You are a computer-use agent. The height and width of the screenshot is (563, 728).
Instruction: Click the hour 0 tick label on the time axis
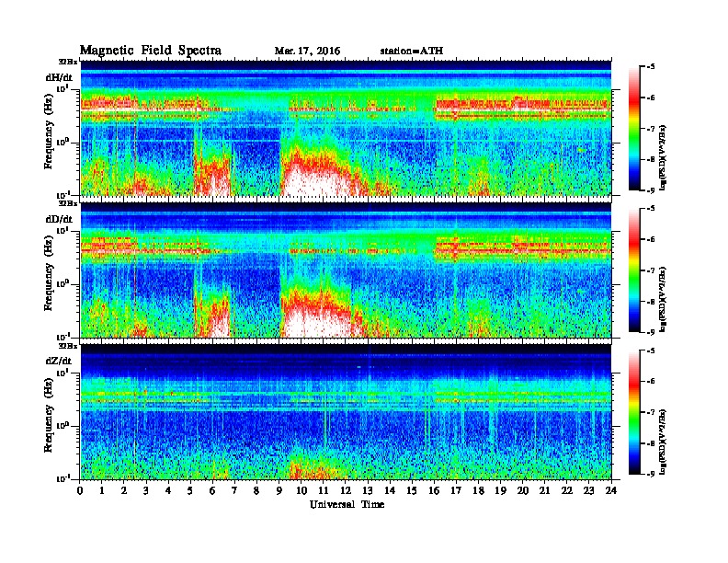point(80,491)
